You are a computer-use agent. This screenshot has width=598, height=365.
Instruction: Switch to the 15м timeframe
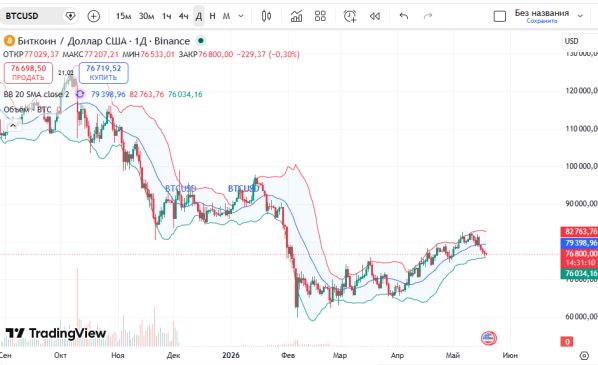[x=123, y=16]
